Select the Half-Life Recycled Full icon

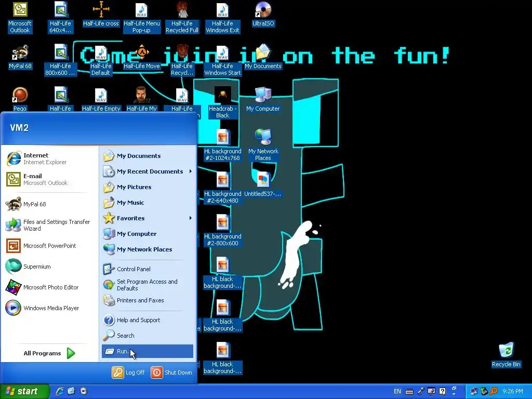coord(182,18)
